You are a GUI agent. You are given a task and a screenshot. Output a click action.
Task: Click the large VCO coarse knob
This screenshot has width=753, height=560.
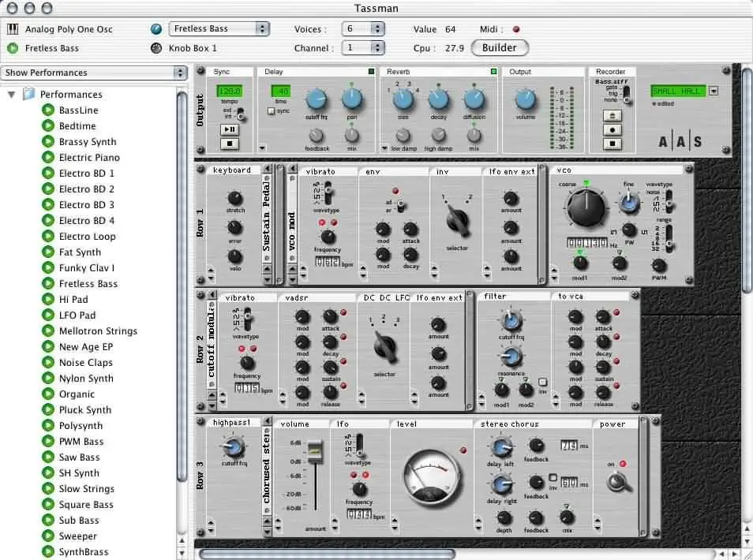tap(586, 207)
